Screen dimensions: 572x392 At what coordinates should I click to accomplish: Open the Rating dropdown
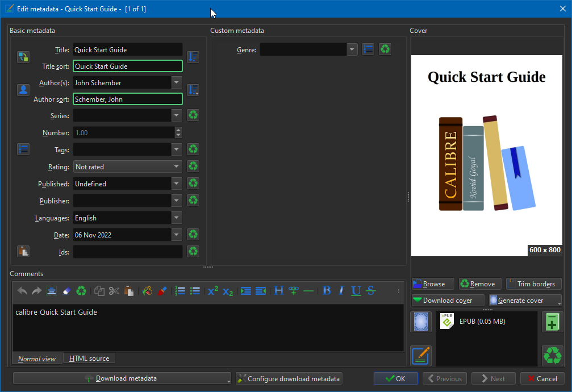pos(127,167)
